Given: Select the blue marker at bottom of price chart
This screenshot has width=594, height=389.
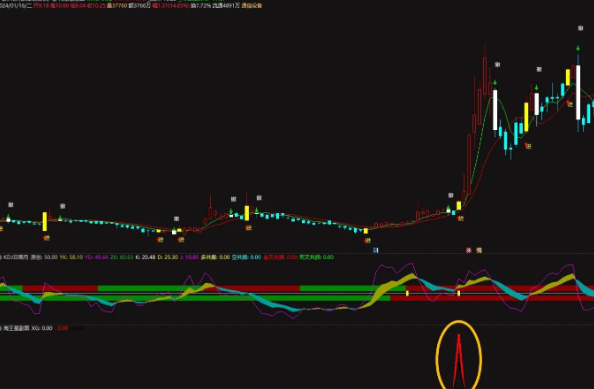Looking at the screenshot, I should 375,250.
